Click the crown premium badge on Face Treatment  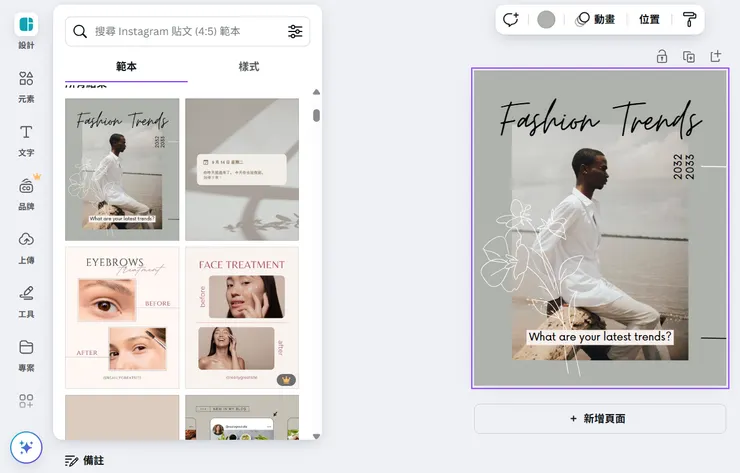coord(286,380)
